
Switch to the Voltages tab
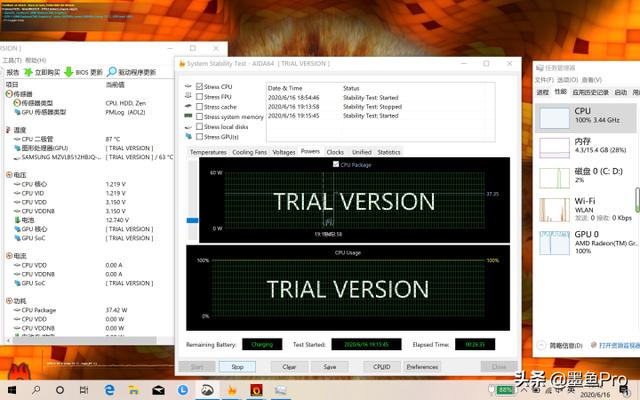click(x=284, y=152)
